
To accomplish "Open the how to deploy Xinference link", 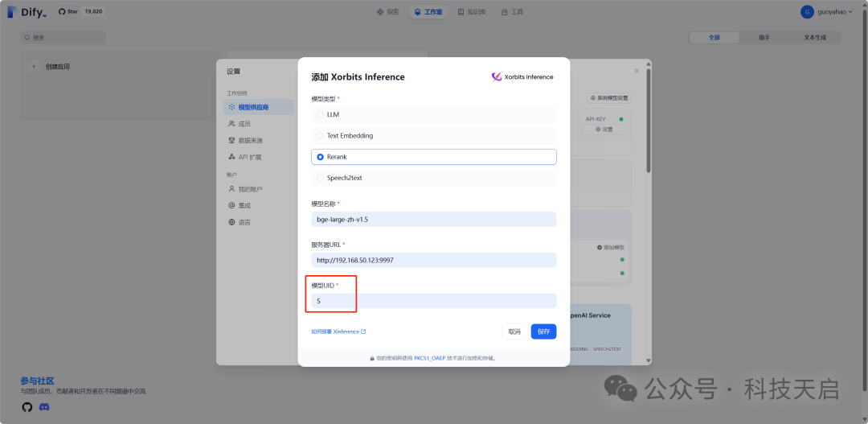I will pos(338,331).
